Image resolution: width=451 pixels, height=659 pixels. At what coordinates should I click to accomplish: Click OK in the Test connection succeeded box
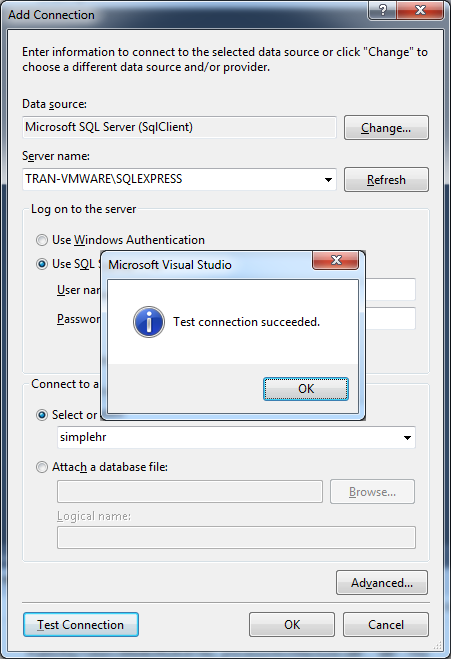(x=306, y=389)
